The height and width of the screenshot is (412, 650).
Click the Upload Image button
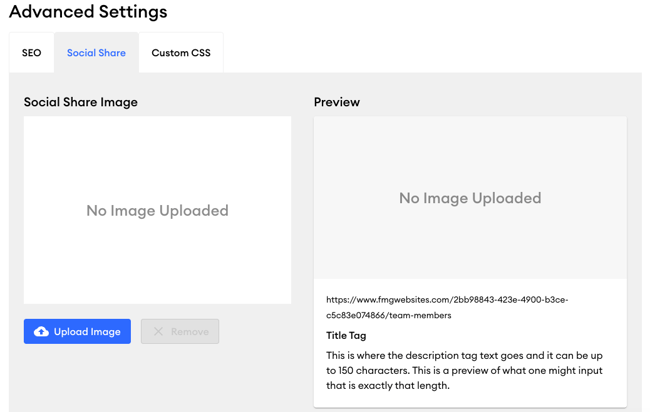[77, 331]
